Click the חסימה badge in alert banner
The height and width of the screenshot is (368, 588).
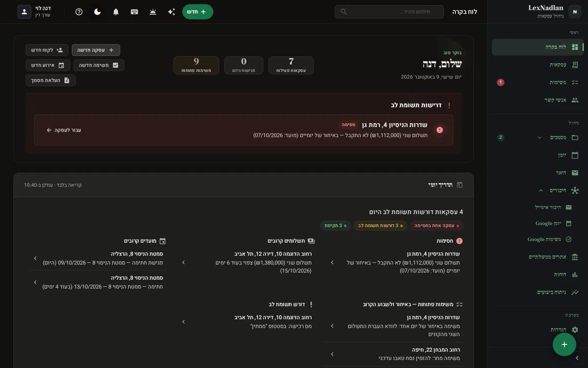pyautogui.click(x=349, y=125)
